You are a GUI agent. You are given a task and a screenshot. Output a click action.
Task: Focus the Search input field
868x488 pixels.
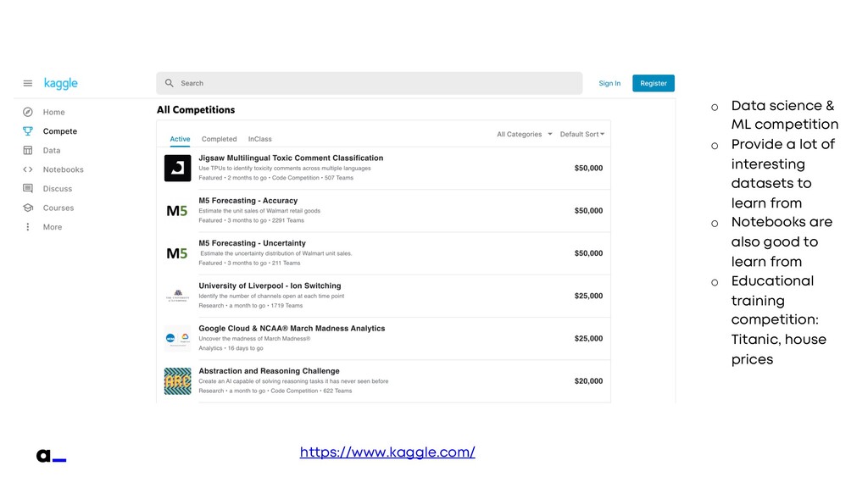[370, 83]
